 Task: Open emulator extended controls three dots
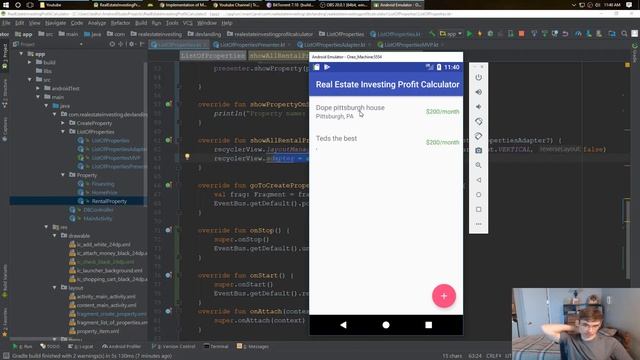pos(478,224)
